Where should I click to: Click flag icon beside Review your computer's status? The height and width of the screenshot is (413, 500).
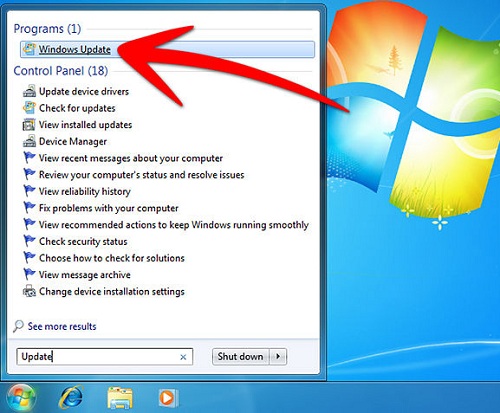click(29, 174)
